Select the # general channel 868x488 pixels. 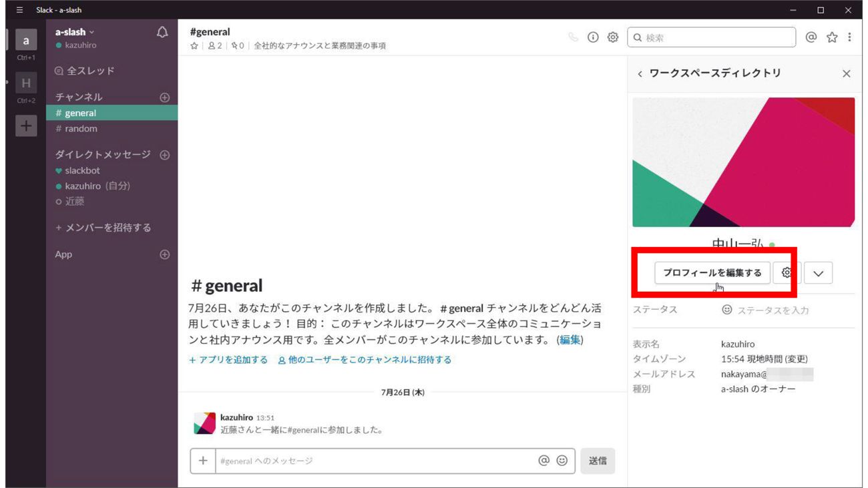(x=112, y=113)
